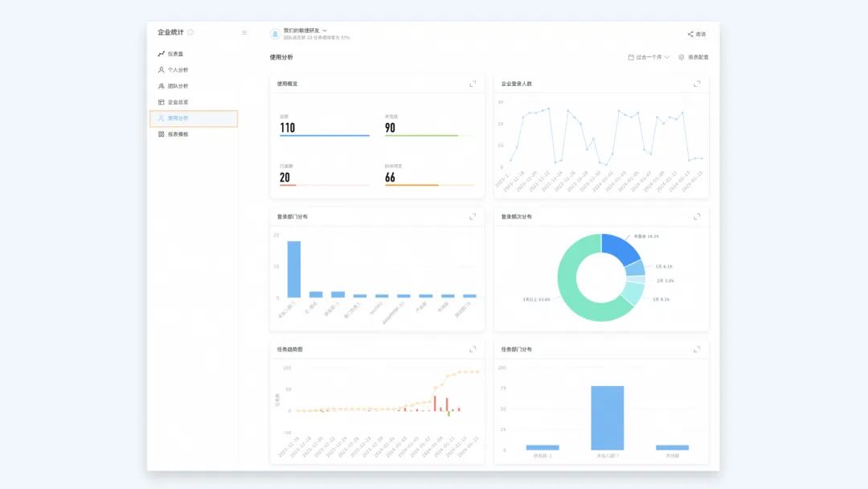Click the team avatar icon in header
The image size is (868, 489).
point(275,34)
